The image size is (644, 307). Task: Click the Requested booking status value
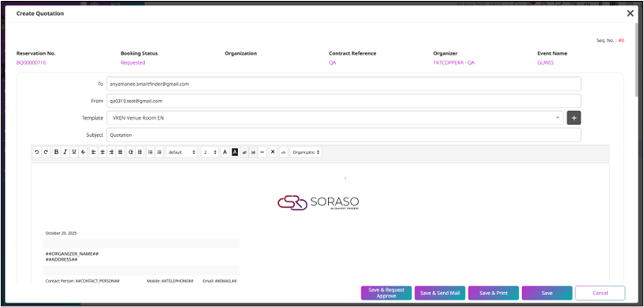(x=132, y=63)
